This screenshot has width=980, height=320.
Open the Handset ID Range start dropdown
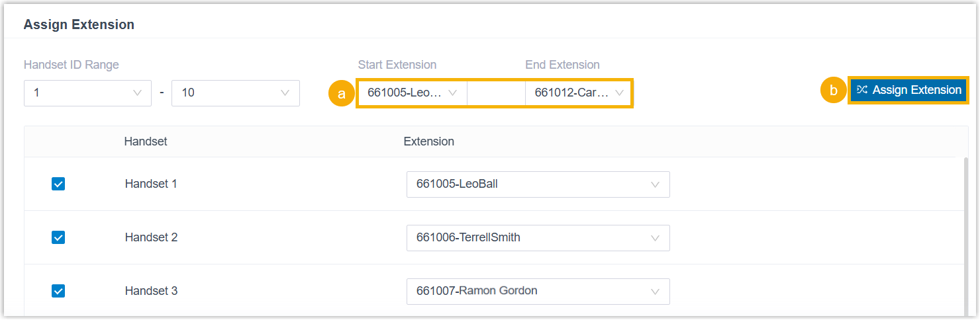pyautogui.click(x=87, y=93)
